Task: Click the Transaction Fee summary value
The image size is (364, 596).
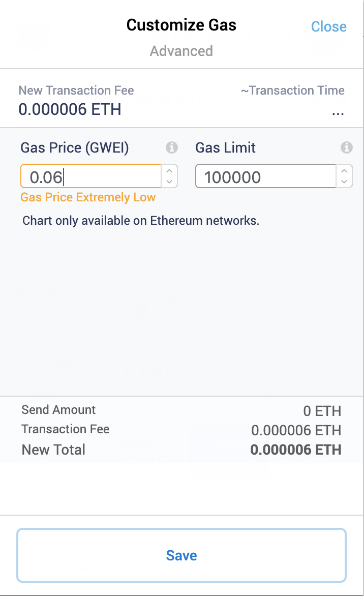Action: click(x=298, y=430)
